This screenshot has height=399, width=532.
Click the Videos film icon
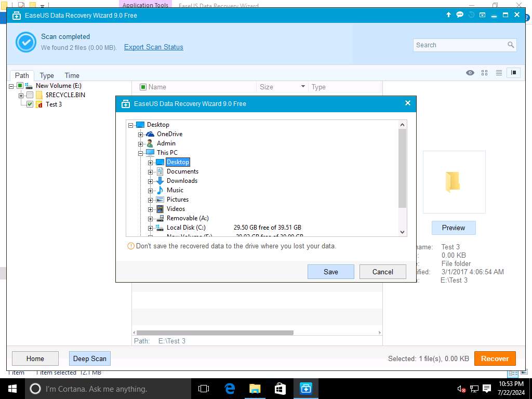160,209
